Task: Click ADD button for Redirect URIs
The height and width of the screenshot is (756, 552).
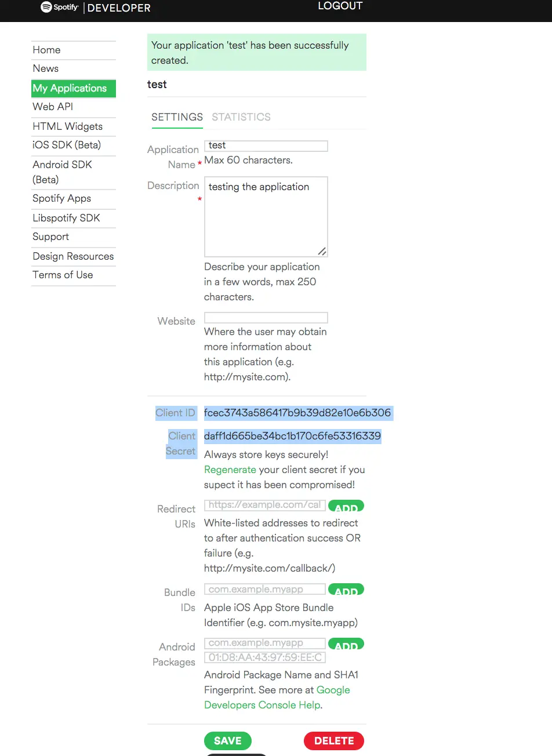Action: [x=346, y=506]
